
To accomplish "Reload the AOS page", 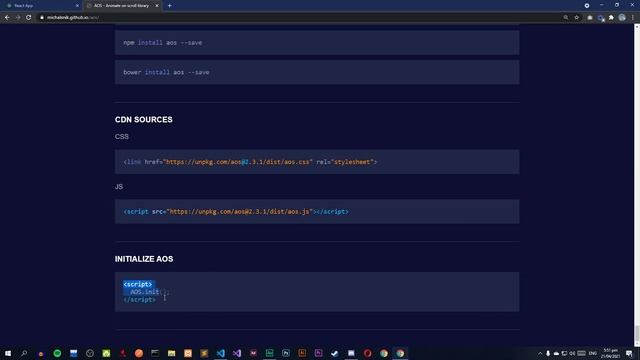I will pyautogui.click(x=29, y=18).
